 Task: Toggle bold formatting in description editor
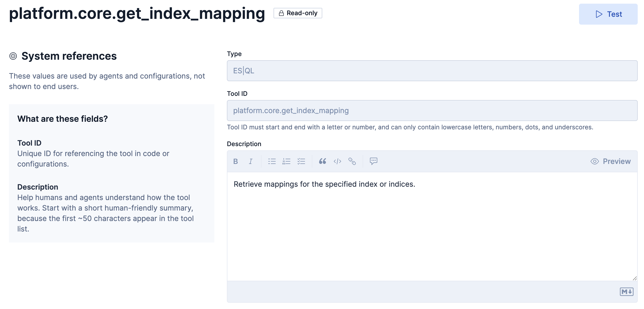(x=236, y=161)
